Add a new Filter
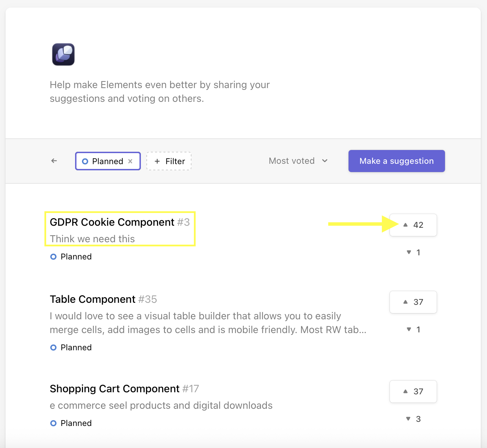The height and width of the screenshot is (448, 487). point(169,161)
